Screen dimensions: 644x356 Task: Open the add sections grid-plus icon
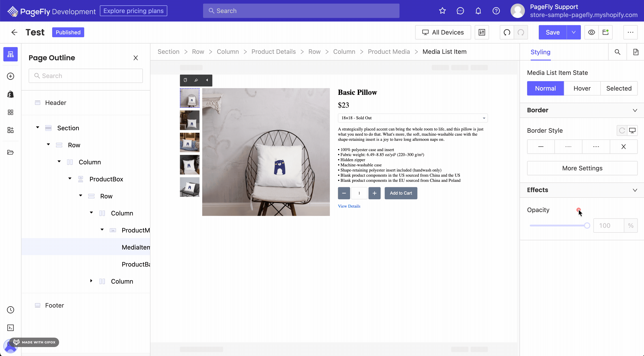pos(11,130)
